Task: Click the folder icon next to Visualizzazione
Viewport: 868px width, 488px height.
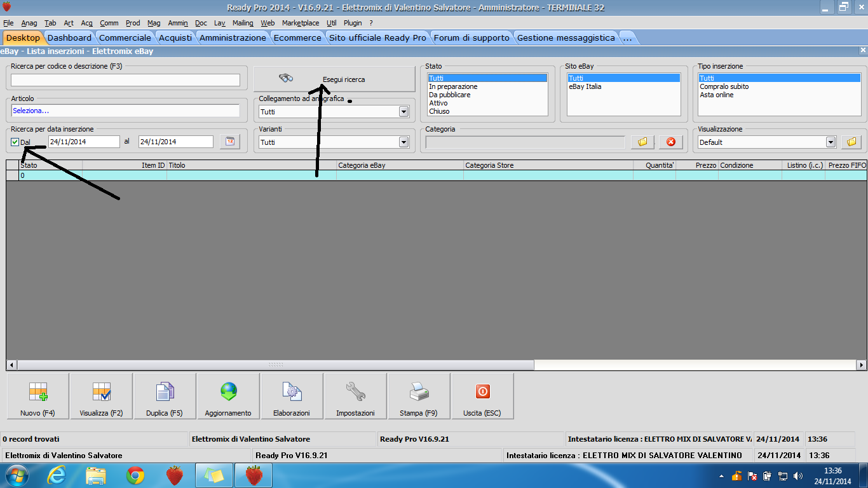Action: [851, 142]
